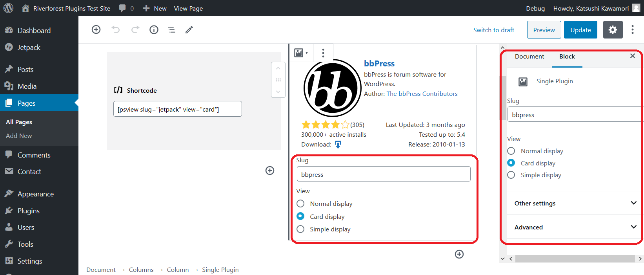644x275 pixels.
Task: Click the Slug field in the block
Action: 384,174
